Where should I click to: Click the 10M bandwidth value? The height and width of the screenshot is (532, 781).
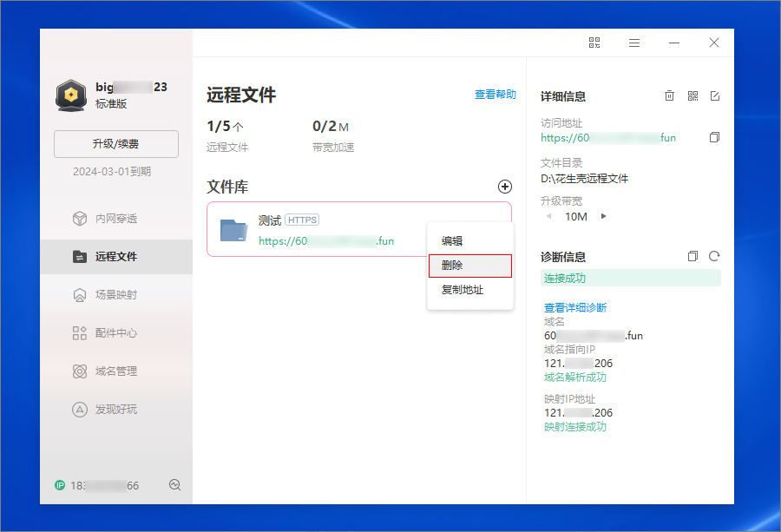pyautogui.click(x=576, y=217)
